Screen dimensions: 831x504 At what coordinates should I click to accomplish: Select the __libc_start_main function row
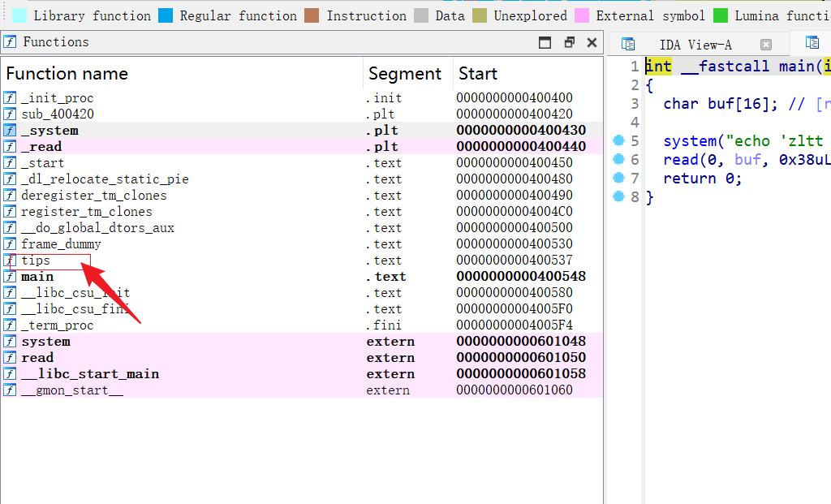[x=90, y=374]
